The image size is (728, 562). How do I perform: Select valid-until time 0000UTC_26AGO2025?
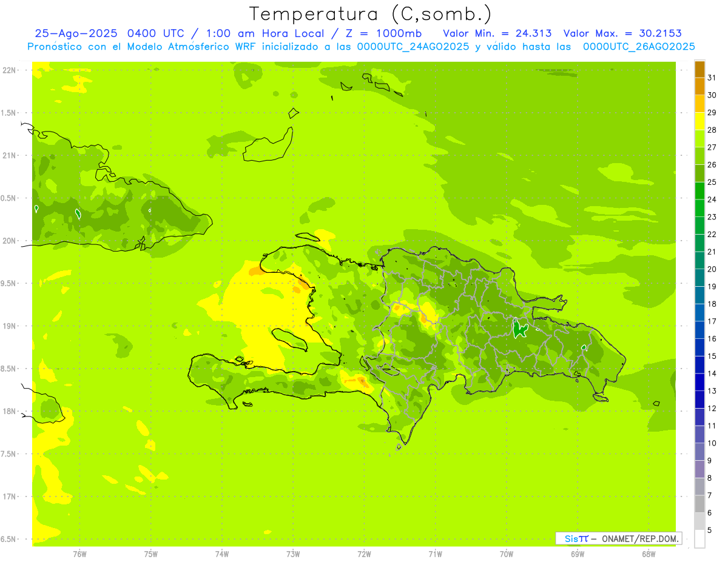[x=639, y=47]
